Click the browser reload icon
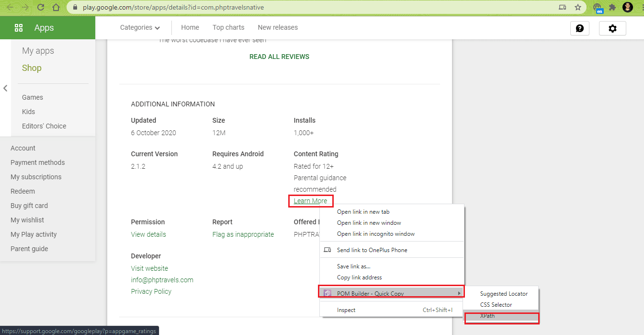644x335 pixels. tap(41, 7)
